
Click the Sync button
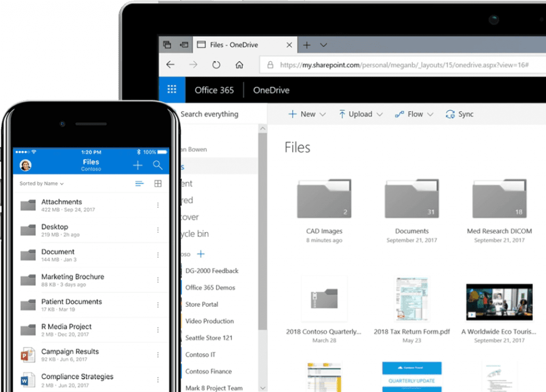[459, 114]
